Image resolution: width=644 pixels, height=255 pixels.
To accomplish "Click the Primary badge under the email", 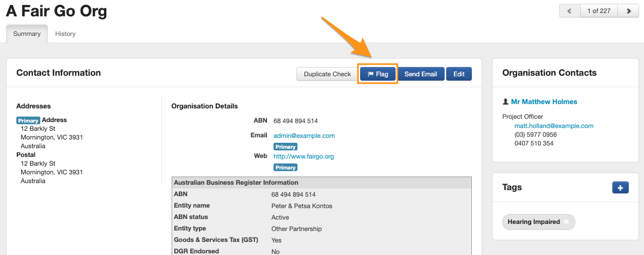I will (x=285, y=147).
